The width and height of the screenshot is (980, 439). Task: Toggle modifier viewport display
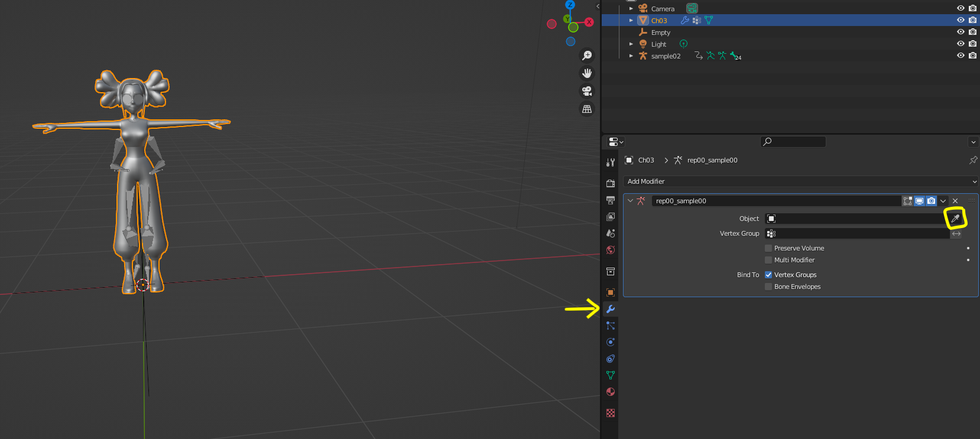(920, 201)
